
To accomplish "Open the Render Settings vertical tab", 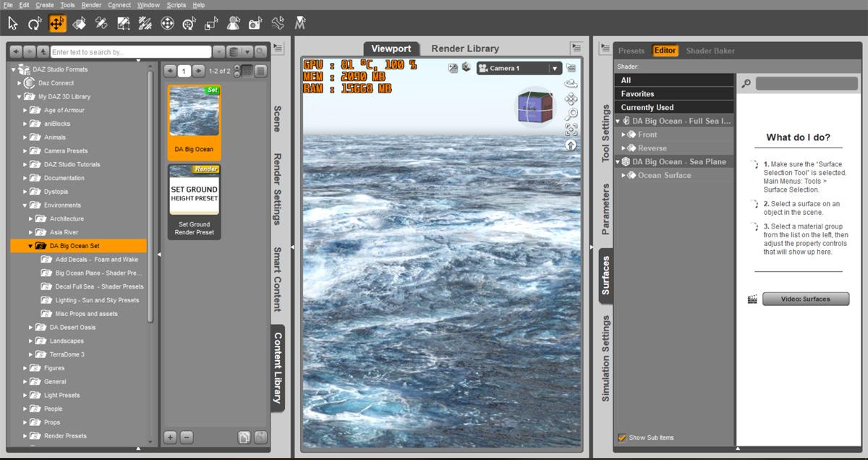I will pyautogui.click(x=277, y=189).
